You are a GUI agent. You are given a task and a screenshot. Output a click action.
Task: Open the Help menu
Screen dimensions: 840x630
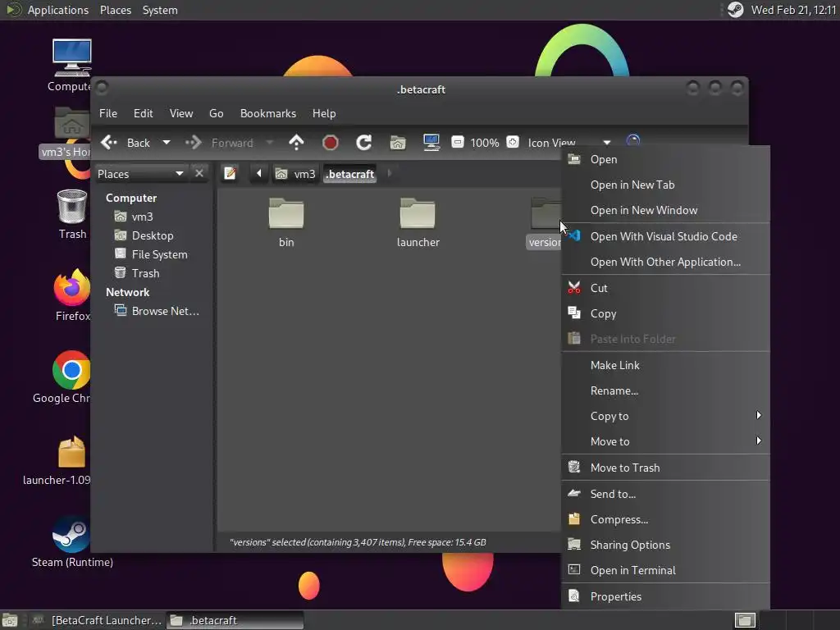pyautogui.click(x=324, y=113)
